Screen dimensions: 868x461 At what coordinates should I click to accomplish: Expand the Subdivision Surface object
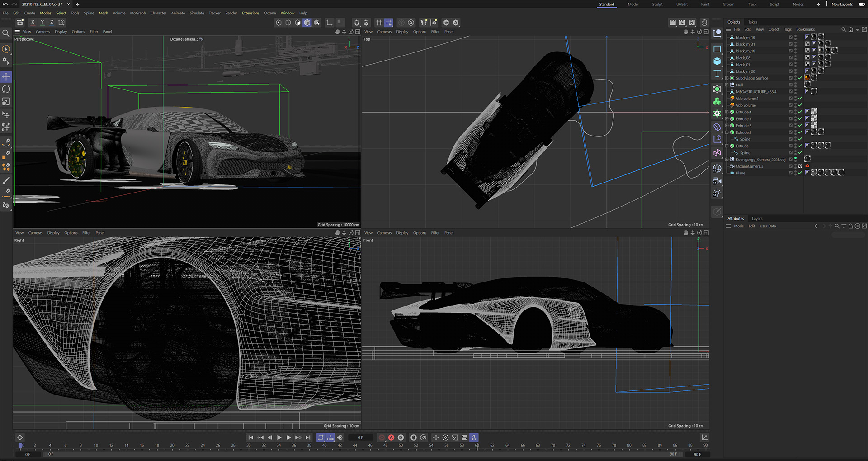(x=727, y=78)
